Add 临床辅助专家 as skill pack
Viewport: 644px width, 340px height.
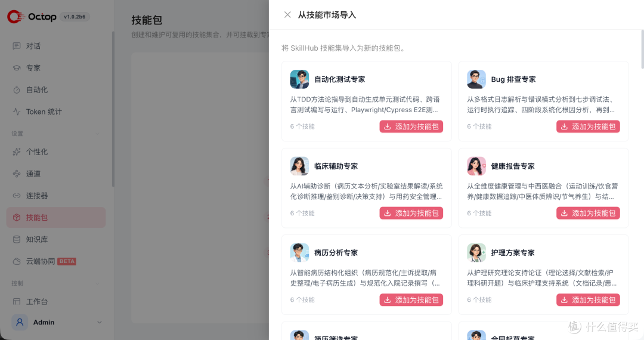(411, 213)
